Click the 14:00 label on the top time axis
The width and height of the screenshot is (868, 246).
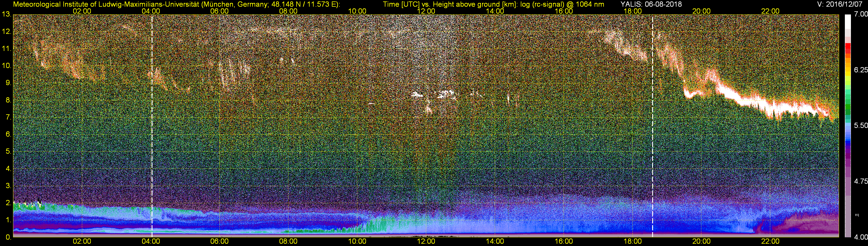point(495,11)
